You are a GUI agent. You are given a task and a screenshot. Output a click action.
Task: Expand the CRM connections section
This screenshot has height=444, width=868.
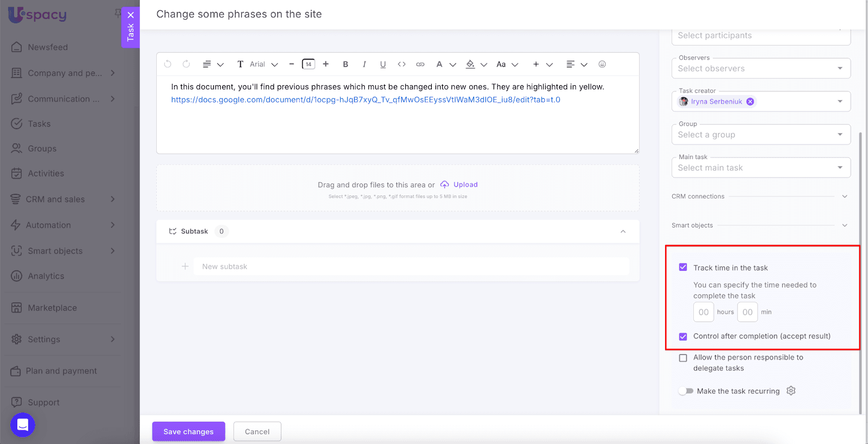(845, 196)
